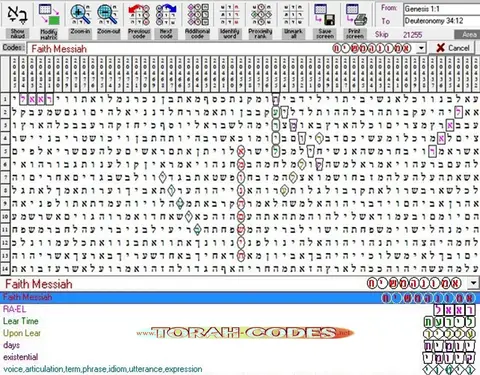Go to the Previous code
The height and width of the screenshot is (375, 480).
coord(139,20)
